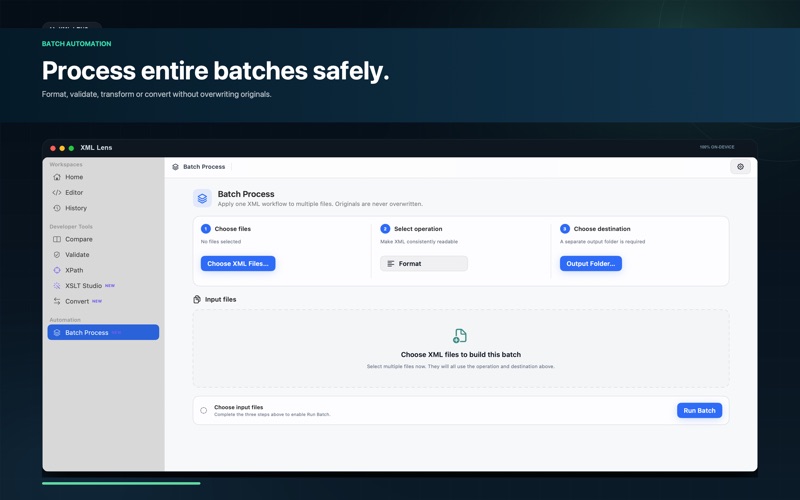Click the XPath target icon

click(x=57, y=270)
